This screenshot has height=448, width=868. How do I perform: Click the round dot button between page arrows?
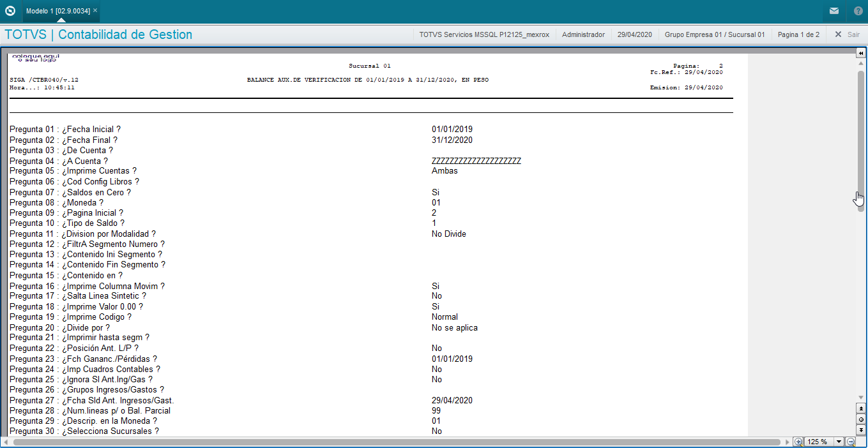tap(861, 419)
